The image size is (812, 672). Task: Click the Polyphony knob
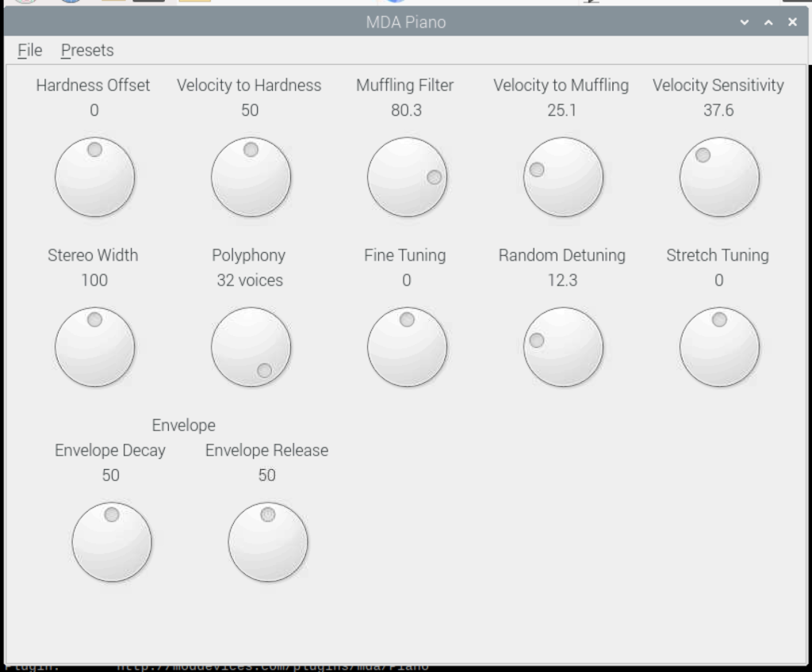pyautogui.click(x=251, y=347)
